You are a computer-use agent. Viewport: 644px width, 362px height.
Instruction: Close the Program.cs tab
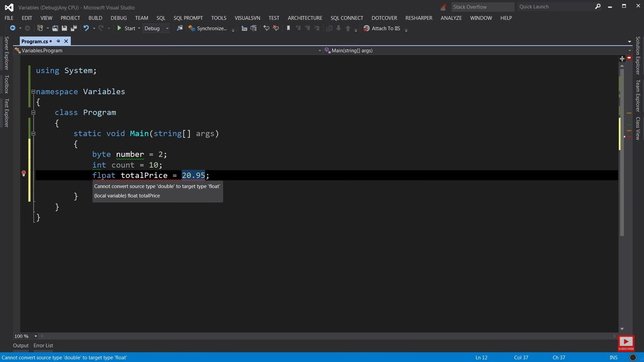[x=66, y=41]
